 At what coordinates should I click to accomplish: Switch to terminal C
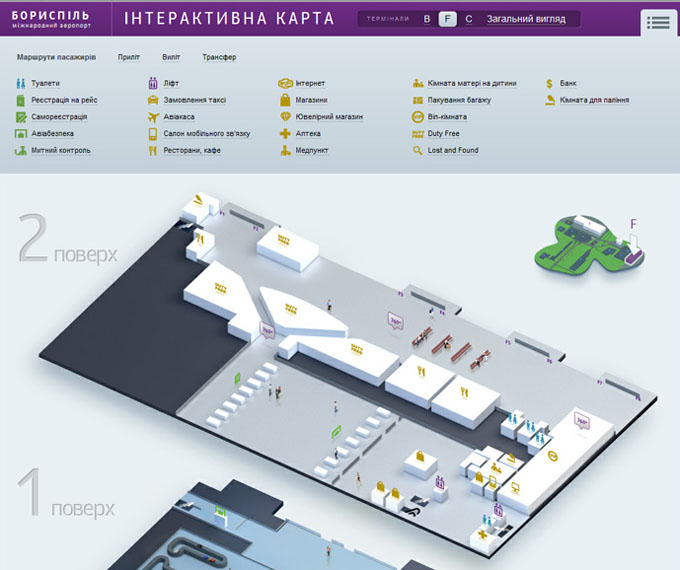tap(469, 19)
